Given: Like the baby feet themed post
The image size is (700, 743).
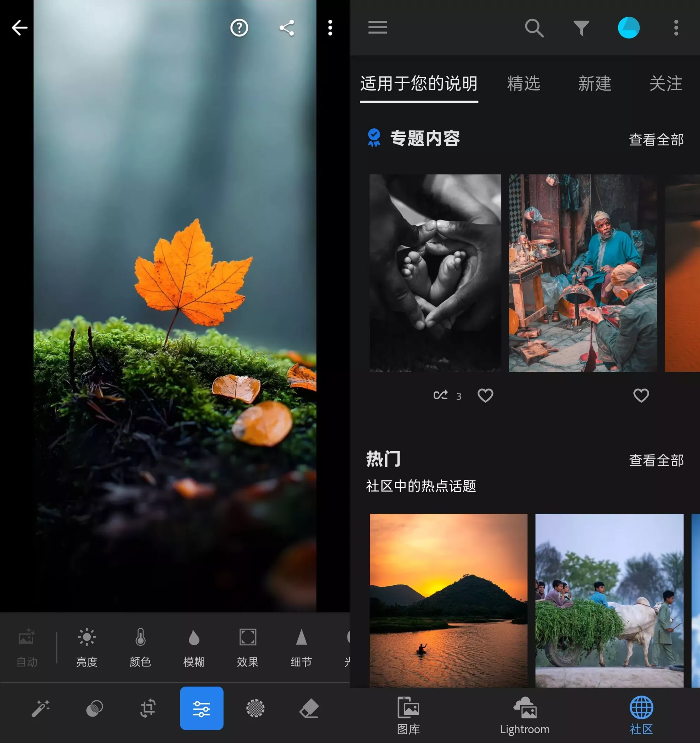Looking at the screenshot, I should pyautogui.click(x=486, y=395).
